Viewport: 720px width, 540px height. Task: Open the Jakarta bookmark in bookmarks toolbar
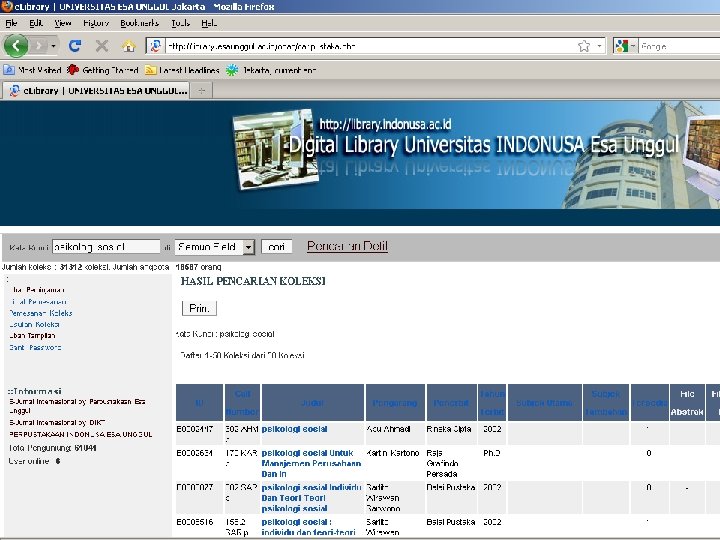[271, 70]
